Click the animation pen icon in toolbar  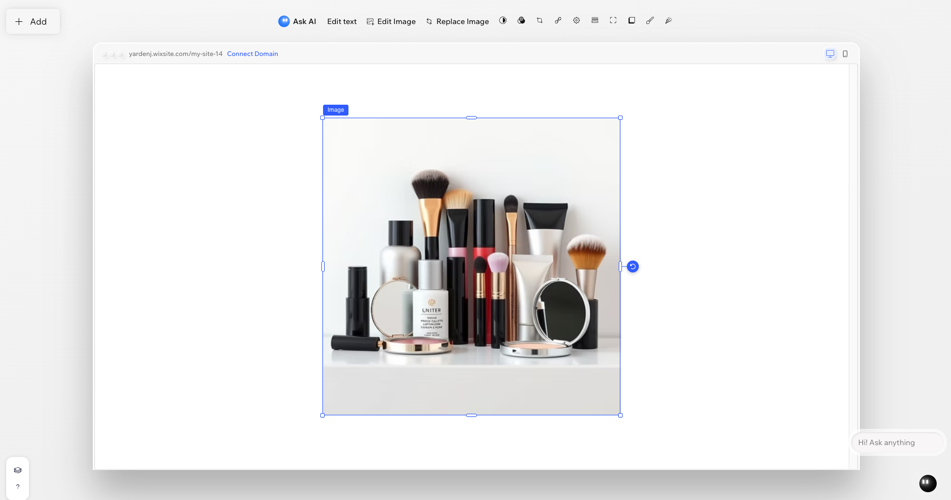(x=668, y=20)
